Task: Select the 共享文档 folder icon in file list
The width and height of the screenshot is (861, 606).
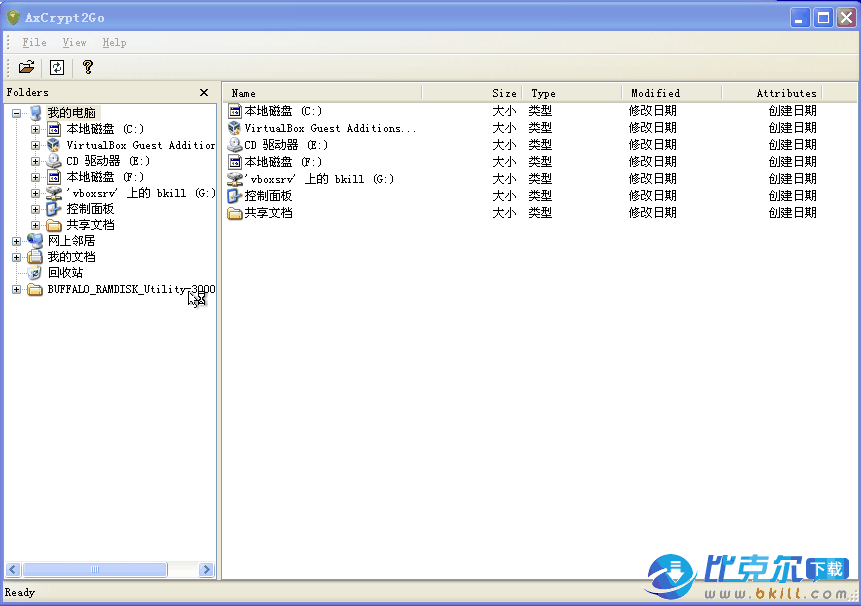Action: click(x=235, y=213)
